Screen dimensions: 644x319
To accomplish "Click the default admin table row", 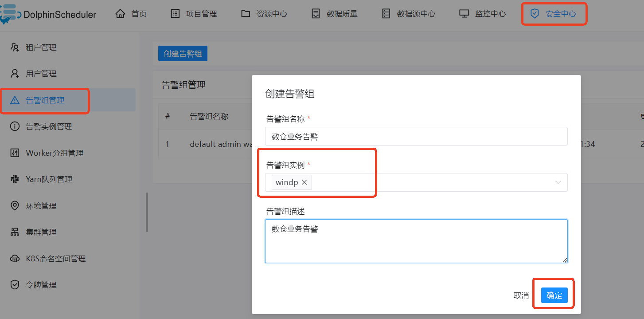I will coord(401,144).
